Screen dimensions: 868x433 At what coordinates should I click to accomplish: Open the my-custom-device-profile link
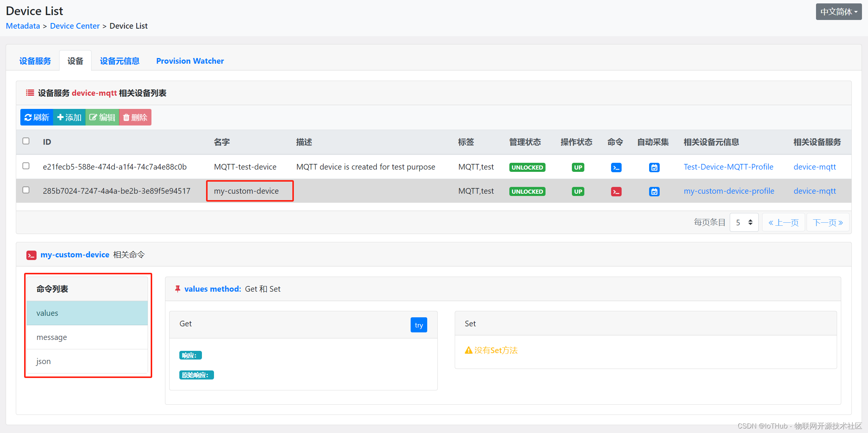tap(729, 191)
